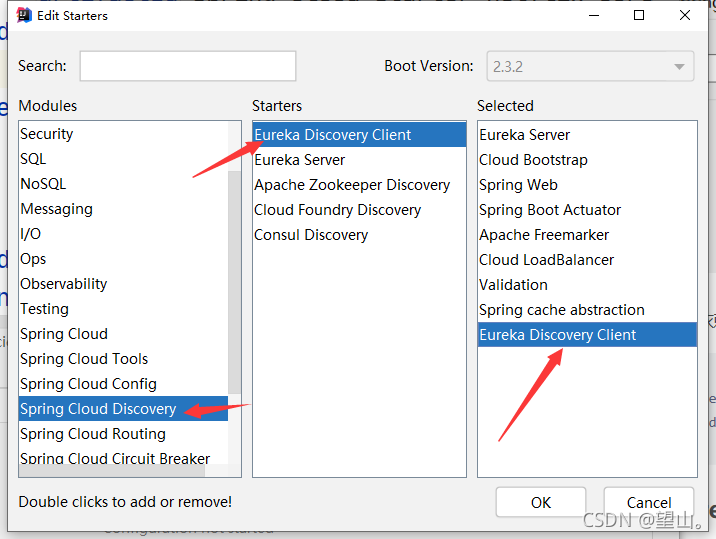This screenshot has width=716, height=539.
Task: Select Eureka Server in Selected list
Action: click(587, 135)
